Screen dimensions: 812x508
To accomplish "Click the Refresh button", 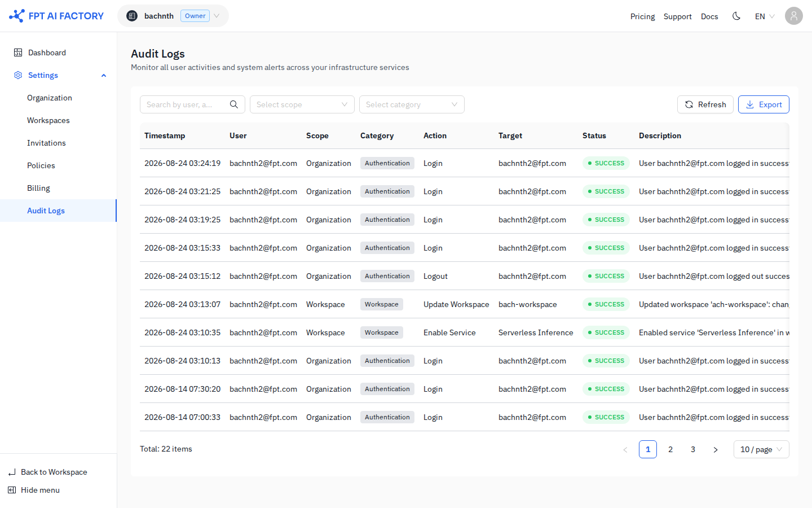I will pyautogui.click(x=705, y=104).
